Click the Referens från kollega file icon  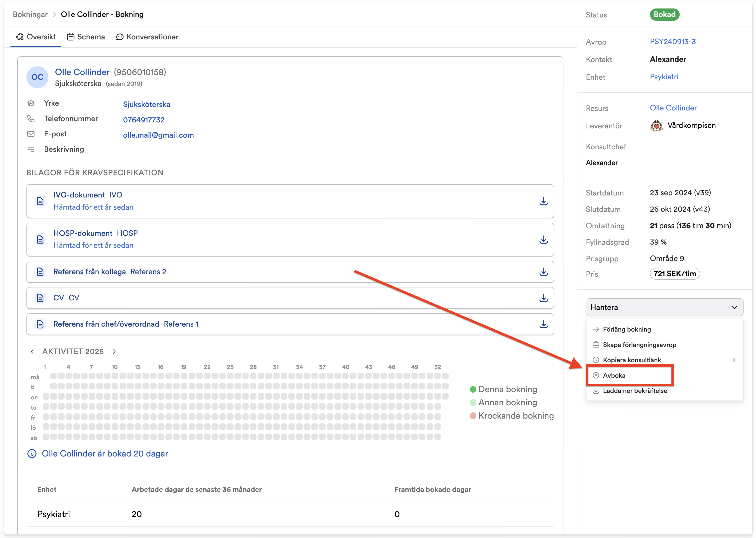point(40,272)
